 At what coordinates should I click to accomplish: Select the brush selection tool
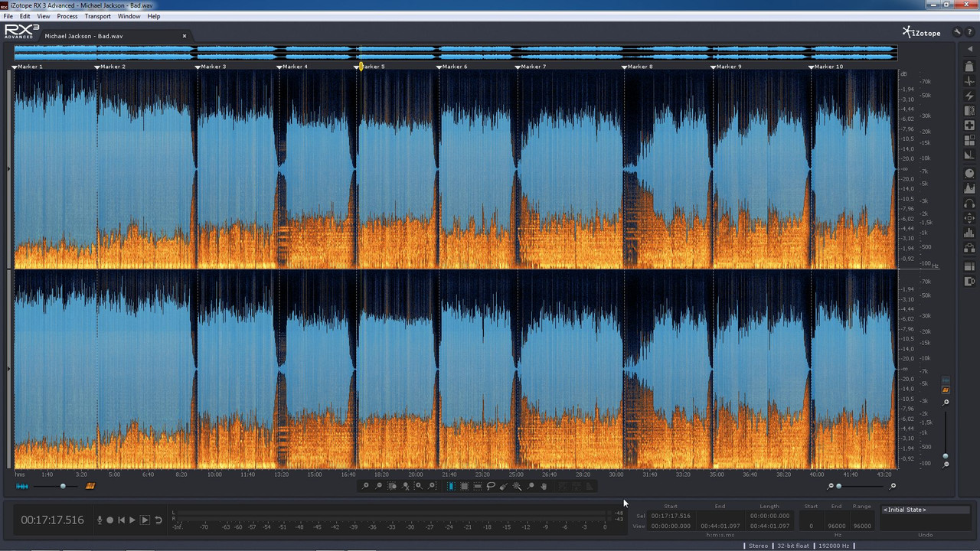(x=504, y=486)
